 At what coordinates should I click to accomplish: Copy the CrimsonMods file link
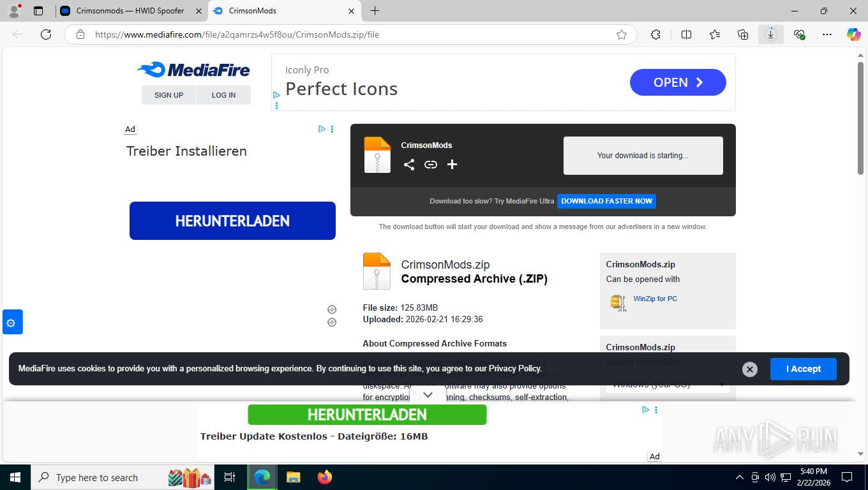[431, 165]
